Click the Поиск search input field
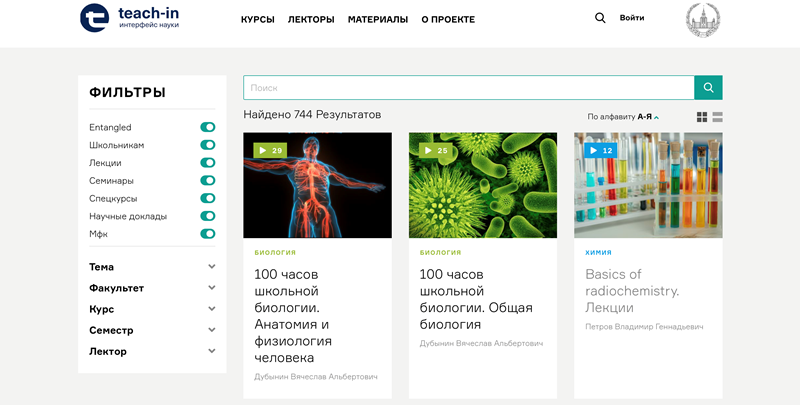The height and width of the screenshot is (405, 800). (x=468, y=88)
